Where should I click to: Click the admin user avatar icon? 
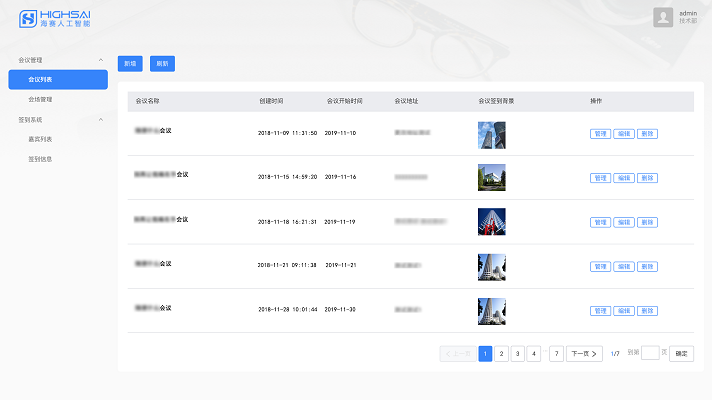663,17
